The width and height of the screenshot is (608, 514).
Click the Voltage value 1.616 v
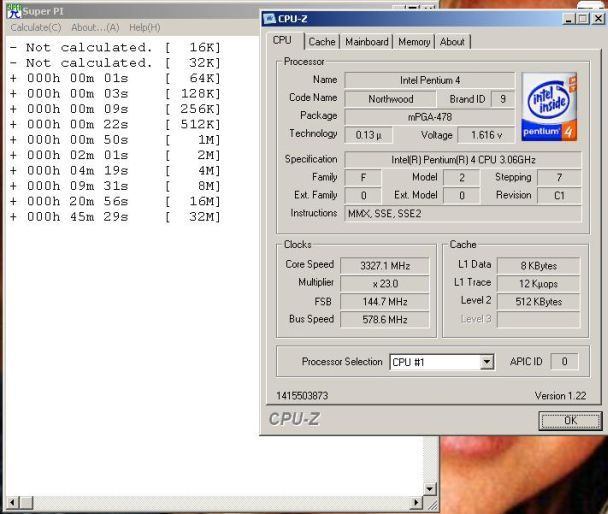[x=486, y=135]
